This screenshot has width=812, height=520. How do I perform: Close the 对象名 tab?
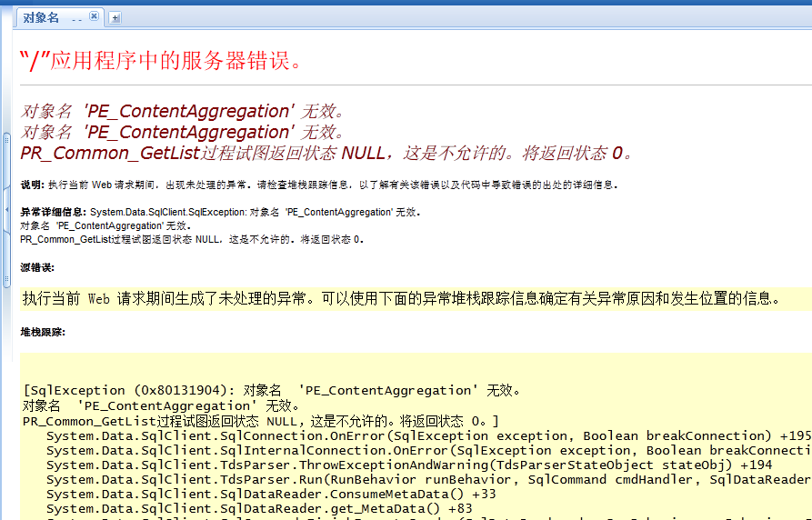(95, 16)
